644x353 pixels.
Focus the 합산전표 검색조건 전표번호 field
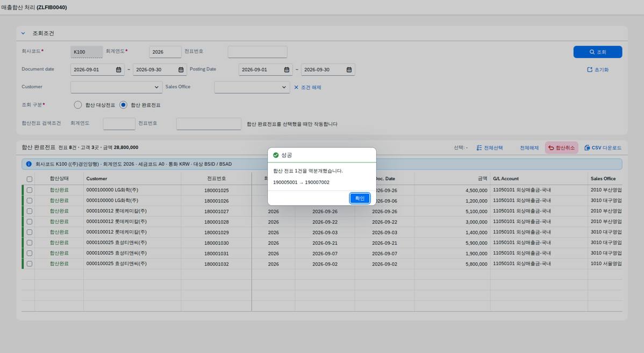click(209, 124)
